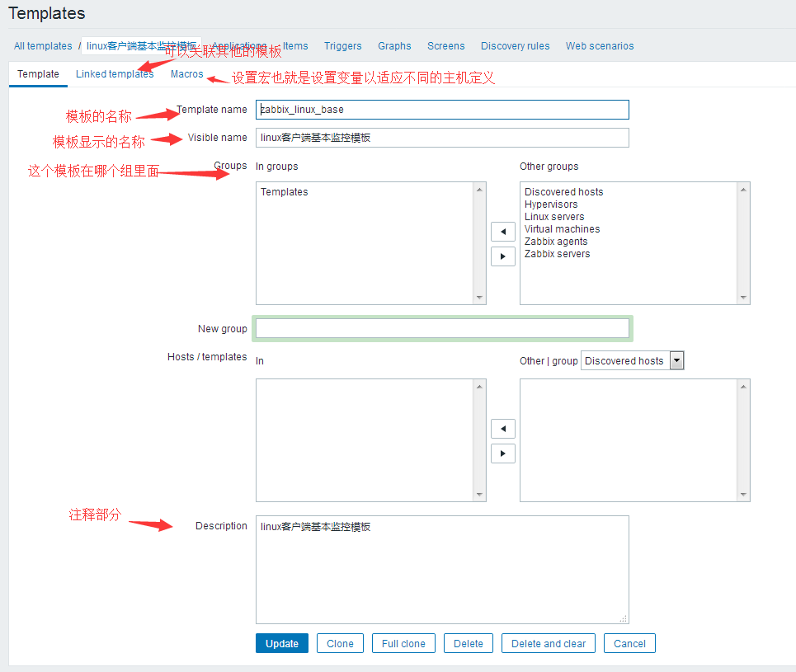Select Templates in the In groups list

coord(285,192)
